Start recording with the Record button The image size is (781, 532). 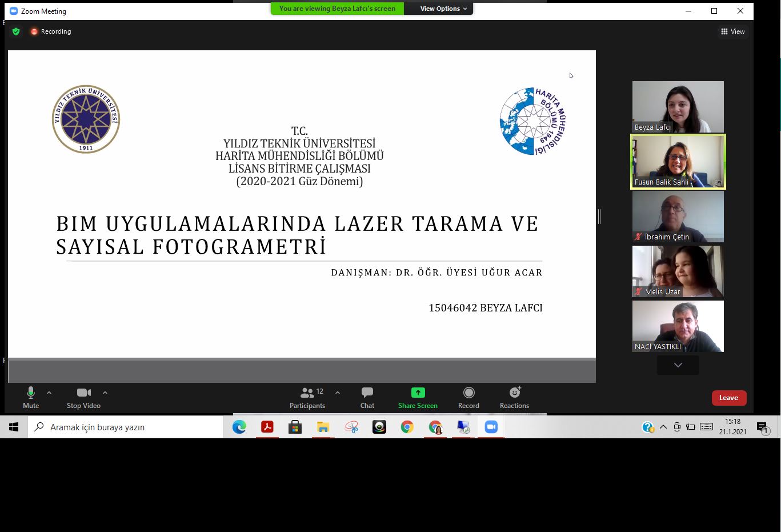click(x=468, y=398)
